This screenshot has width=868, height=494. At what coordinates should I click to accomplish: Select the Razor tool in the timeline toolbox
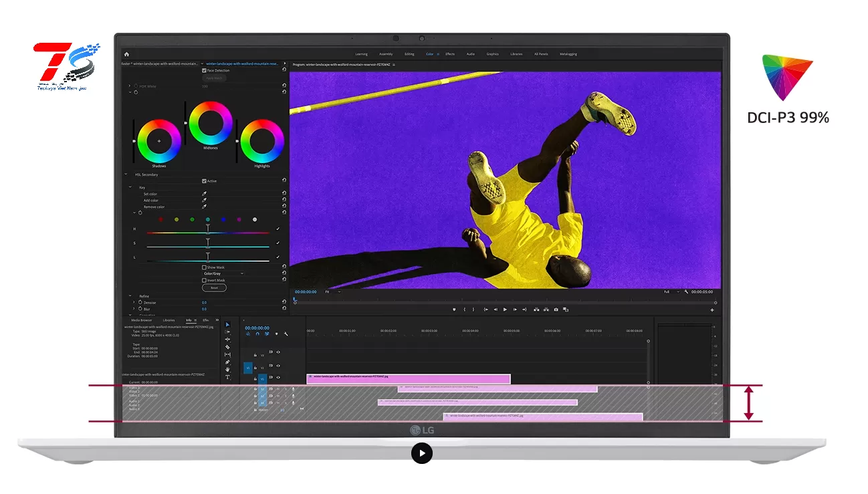click(x=227, y=347)
